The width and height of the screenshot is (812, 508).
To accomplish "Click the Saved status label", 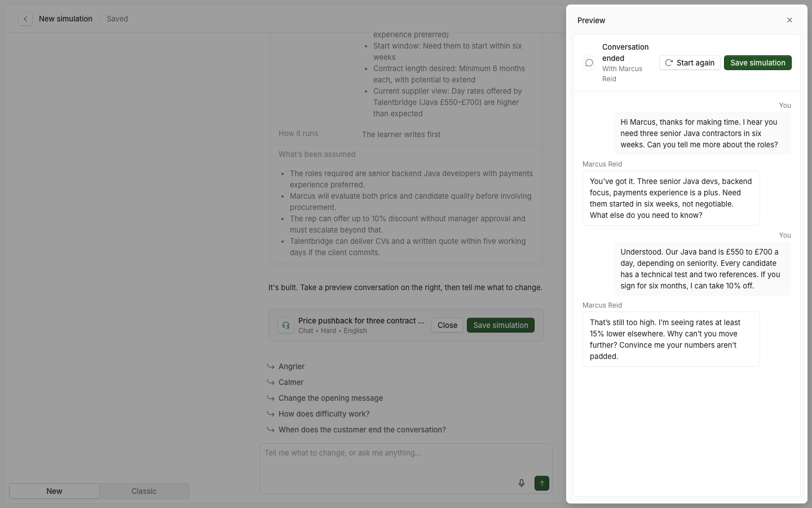I will point(117,19).
